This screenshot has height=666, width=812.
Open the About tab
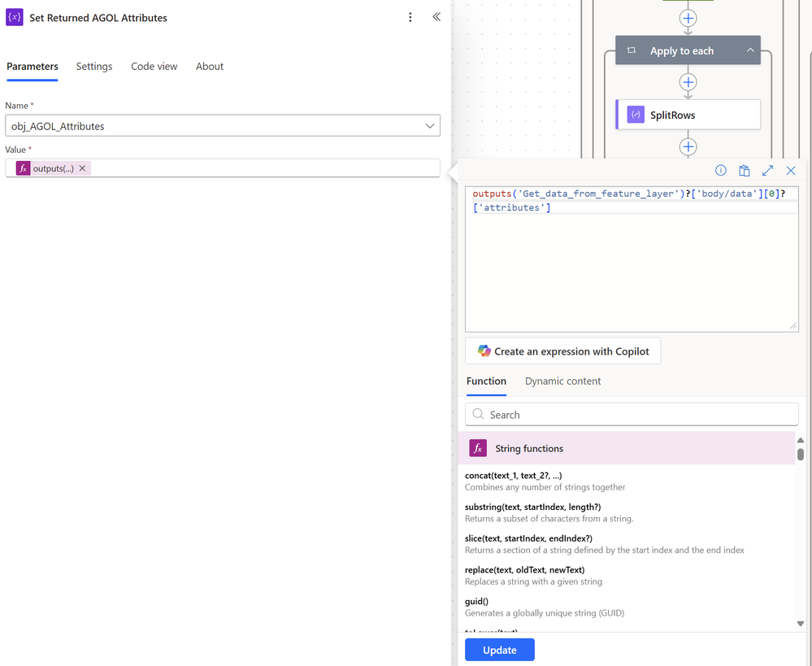[210, 67]
